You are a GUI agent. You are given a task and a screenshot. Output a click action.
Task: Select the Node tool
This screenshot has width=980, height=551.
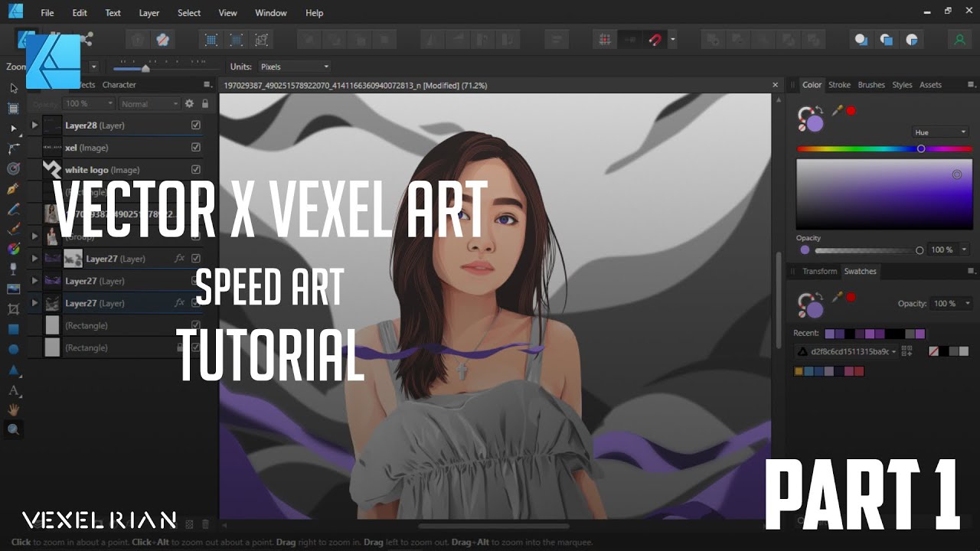(13, 128)
